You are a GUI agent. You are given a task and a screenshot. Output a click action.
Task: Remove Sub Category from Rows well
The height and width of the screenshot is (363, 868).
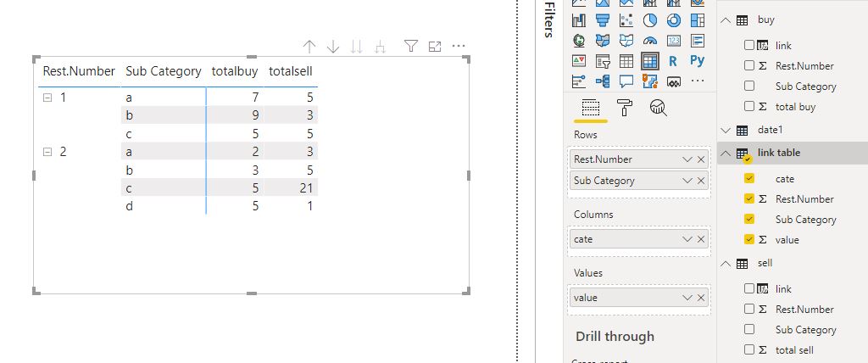pyautogui.click(x=701, y=181)
